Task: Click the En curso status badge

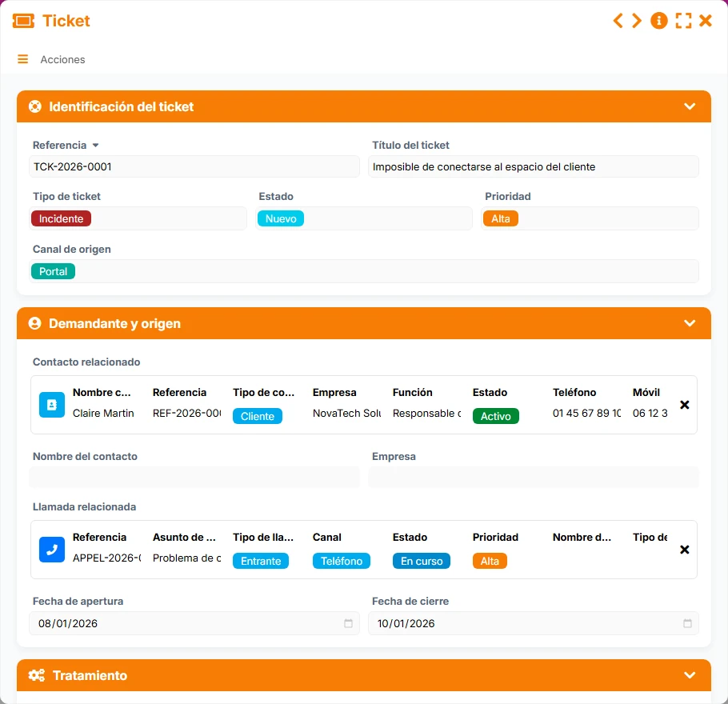Action: tap(422, 561)
